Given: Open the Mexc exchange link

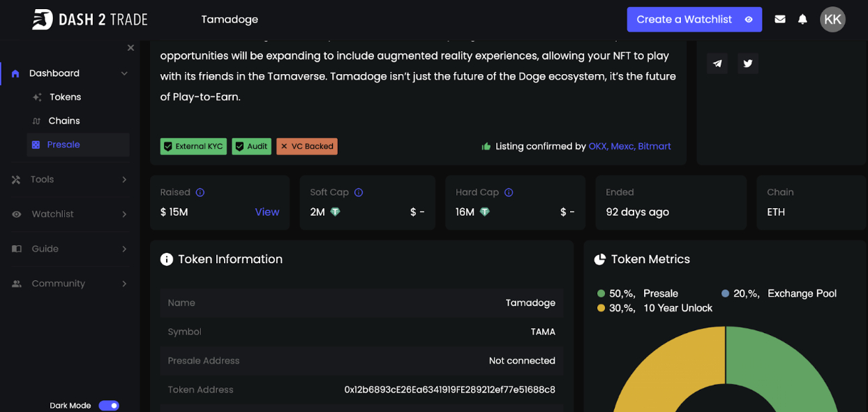Looking at the screenshot, I should (x=622, y=147).
